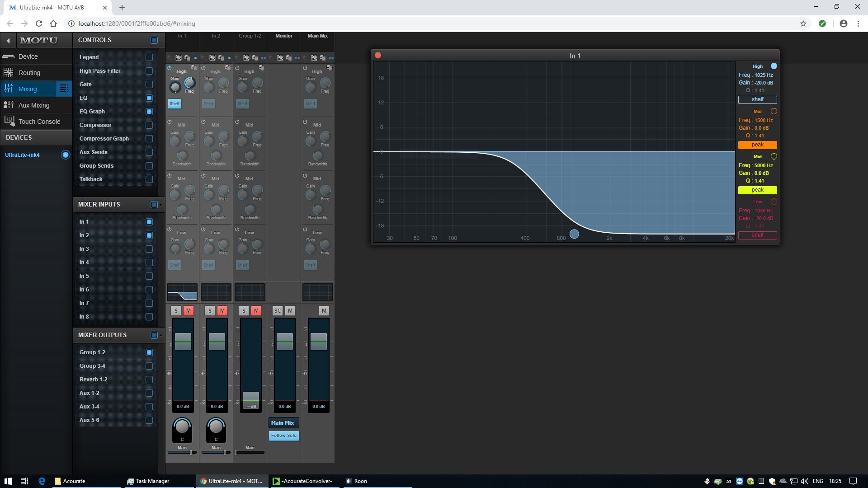
Task: Enable the Aux Sends checkbox
Action: [x=149, y=152]
